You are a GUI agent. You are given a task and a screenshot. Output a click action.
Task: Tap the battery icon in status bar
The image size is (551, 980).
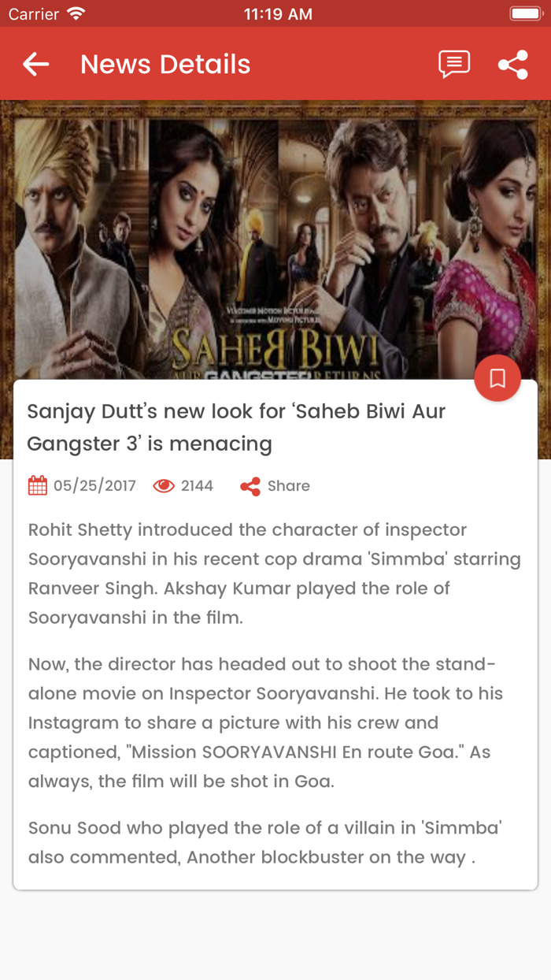[525, 13]
